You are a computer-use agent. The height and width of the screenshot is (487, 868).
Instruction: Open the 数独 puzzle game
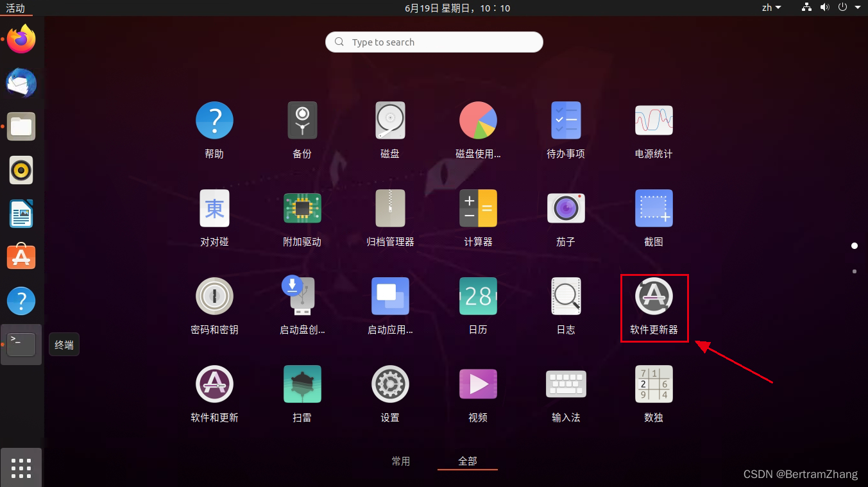point(654,394)
